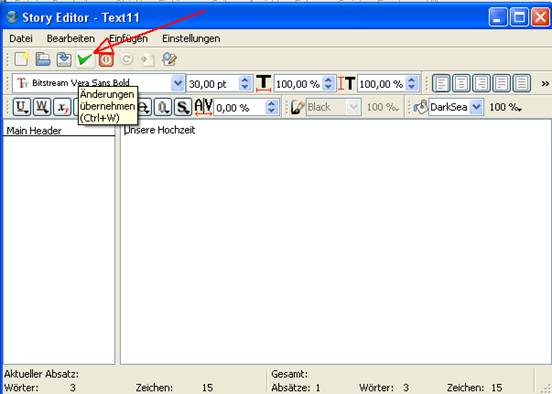Image resolution: width=552 pixels, height=394 pixels.
Task: Click the 30,00 pt font size field
Action: (x=213, y=84)
